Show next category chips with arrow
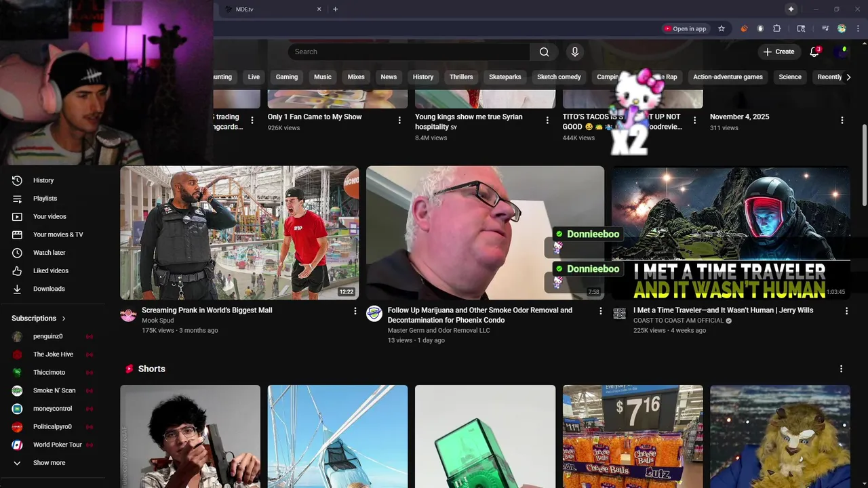The width and height of the screenshot is (868, 488). coord(848,77)
